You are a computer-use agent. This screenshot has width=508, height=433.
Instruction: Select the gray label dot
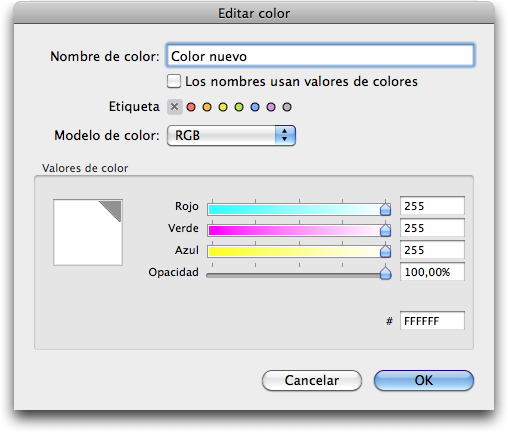287,107
